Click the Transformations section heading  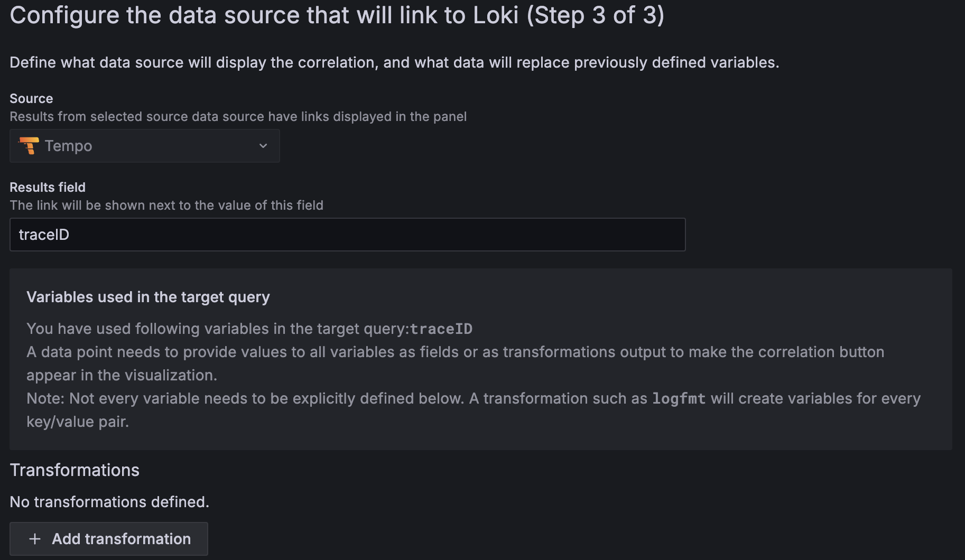click(75, 470)
